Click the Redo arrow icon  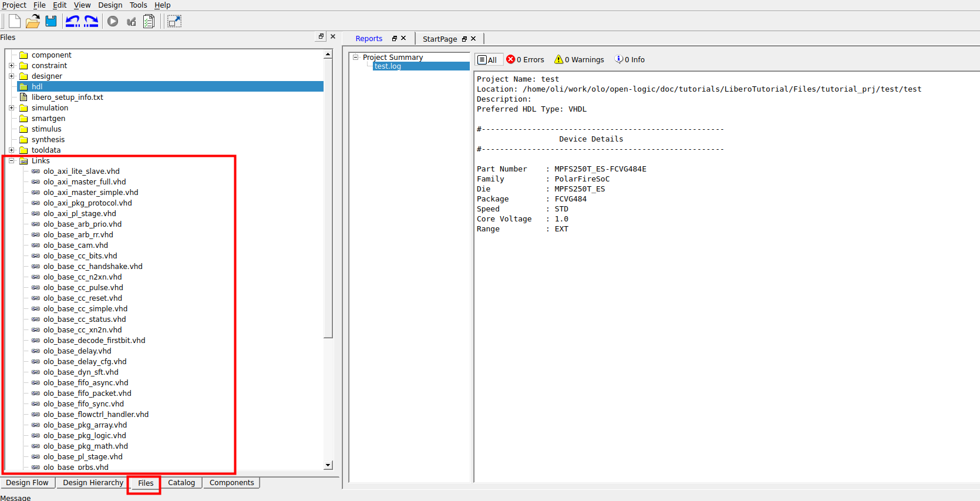point(91,21)
